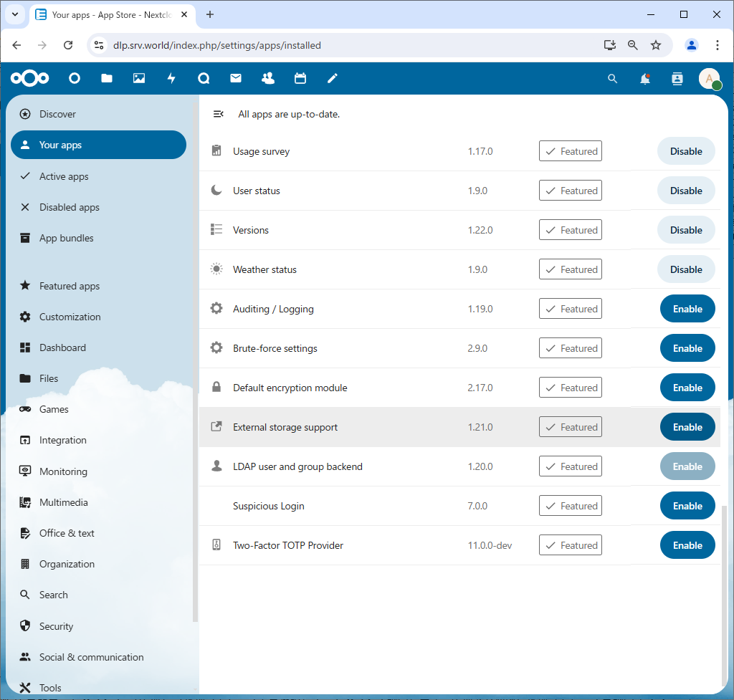
Task: Open the Mail app icon
Action: [236, 79]
